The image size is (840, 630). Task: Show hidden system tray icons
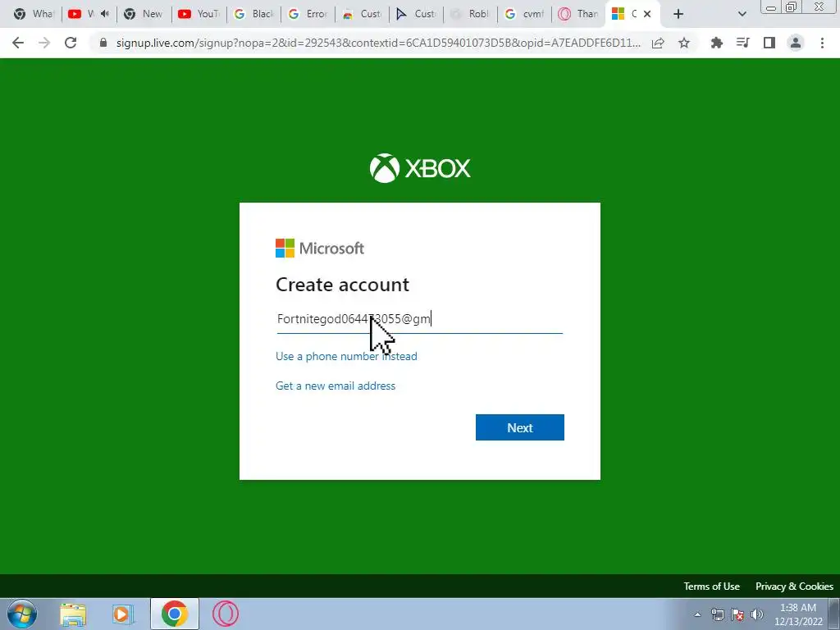[x=697, y=614]
